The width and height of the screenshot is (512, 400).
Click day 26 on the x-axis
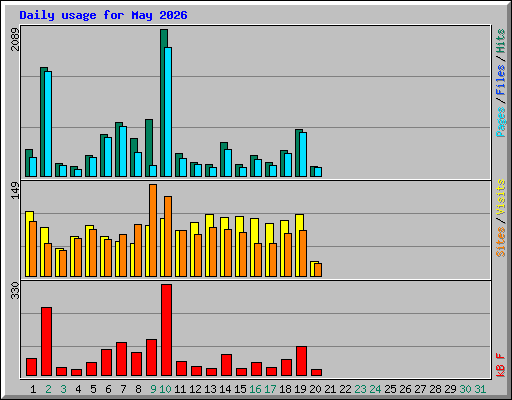(405, 389)
